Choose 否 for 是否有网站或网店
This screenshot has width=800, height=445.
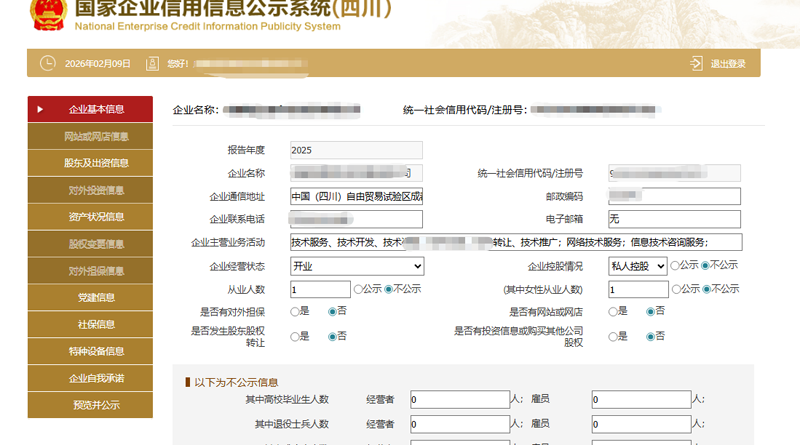[x=651, y=311]
